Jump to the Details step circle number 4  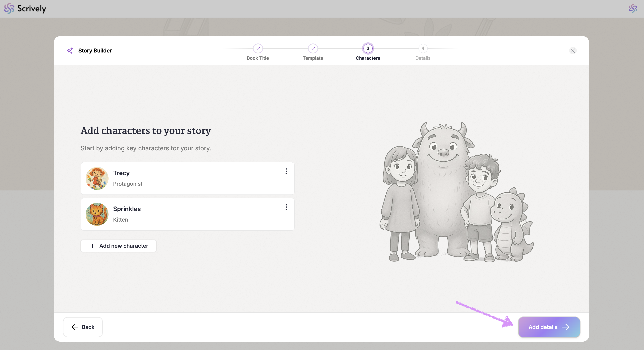pos(423,48)
